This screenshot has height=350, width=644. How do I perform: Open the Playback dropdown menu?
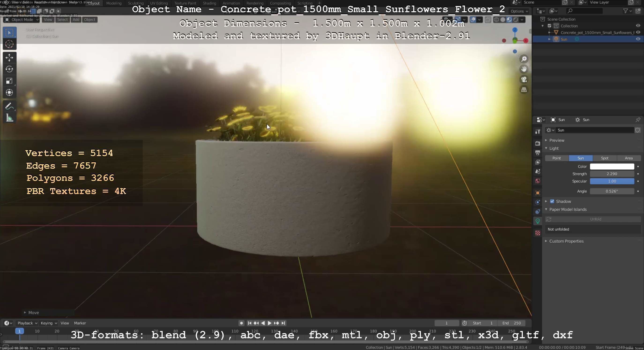27,323
